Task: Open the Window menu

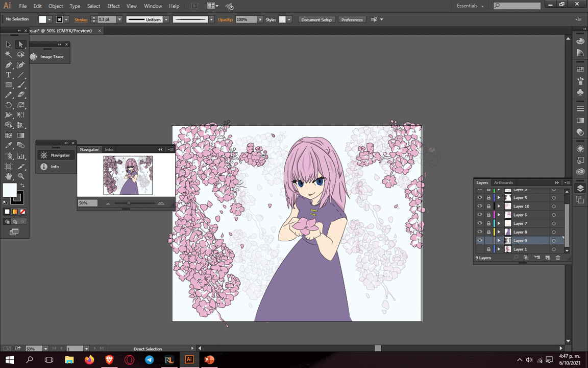Action: [153, 6]
